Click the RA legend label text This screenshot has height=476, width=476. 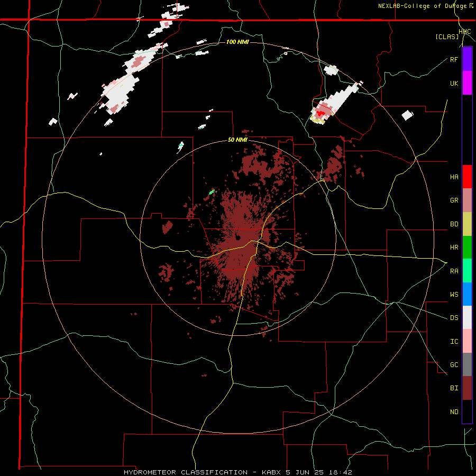(454, 271)
